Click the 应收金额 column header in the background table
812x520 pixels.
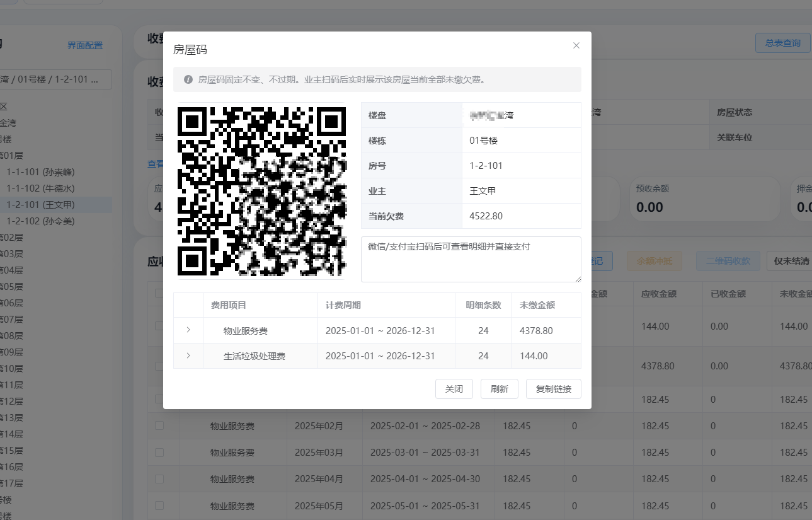[659, 294]
